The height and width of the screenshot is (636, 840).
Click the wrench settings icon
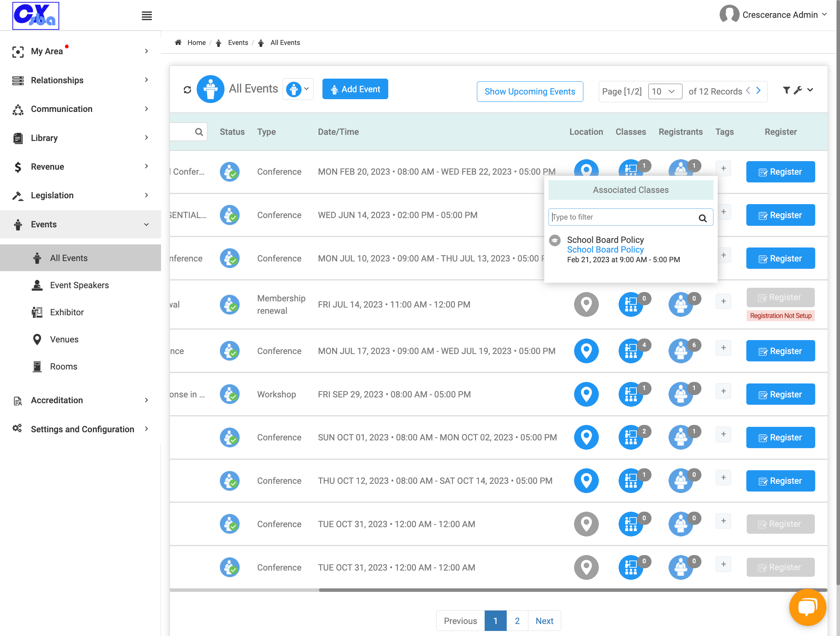[798, 90]
